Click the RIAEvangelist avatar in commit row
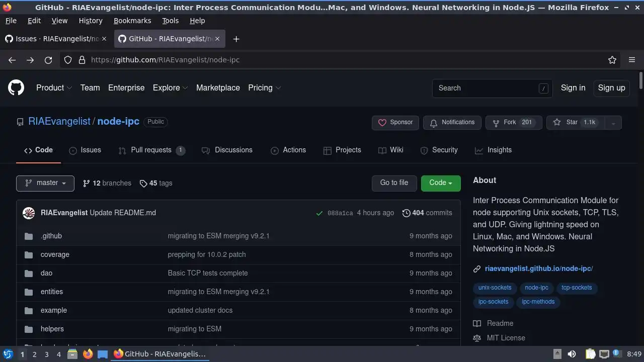Viewport: 644px width, 362px height. coord(29,213)
